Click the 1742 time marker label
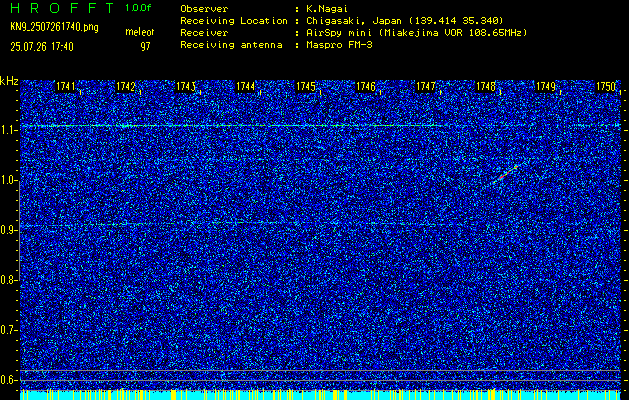Image resolution: width=629 pixels, height=400 pixels. pos(126,86)
